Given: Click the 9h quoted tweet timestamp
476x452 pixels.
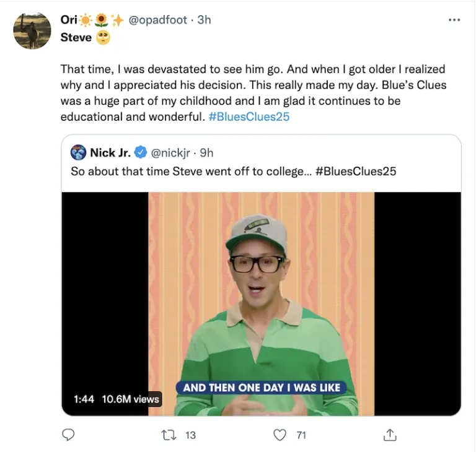Looking at the screenshot, I should pos(206,152).
